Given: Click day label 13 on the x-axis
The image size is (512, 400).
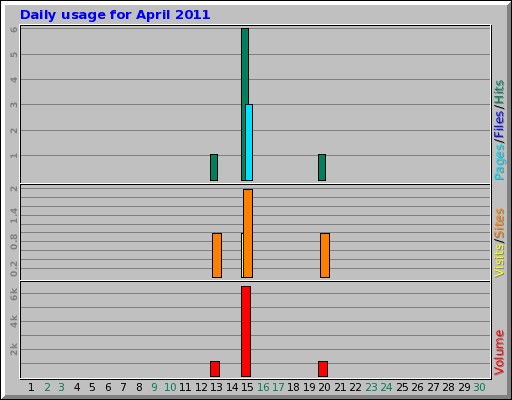Looking at the screenshot, I should tap(216, 387).
